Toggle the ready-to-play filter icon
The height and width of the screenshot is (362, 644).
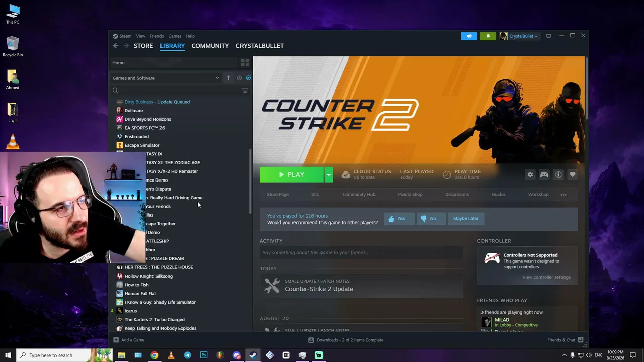coord(248,78)
